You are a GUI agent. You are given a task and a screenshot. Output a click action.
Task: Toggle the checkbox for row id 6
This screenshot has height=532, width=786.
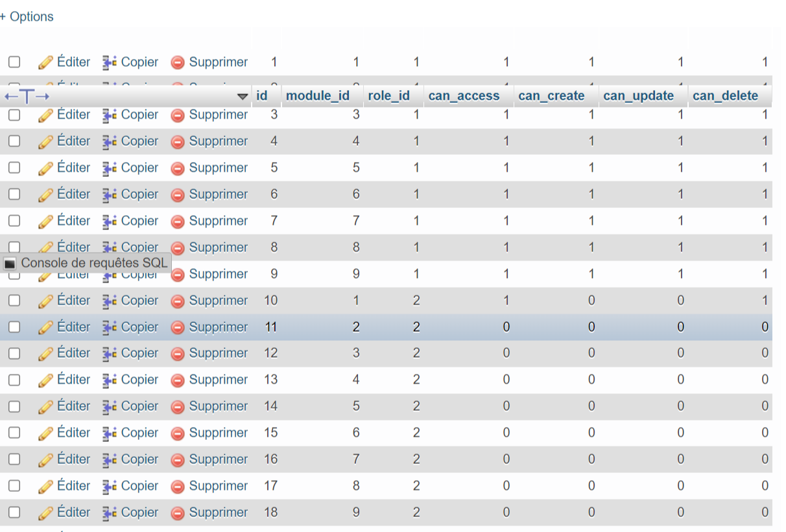[14, 194]
